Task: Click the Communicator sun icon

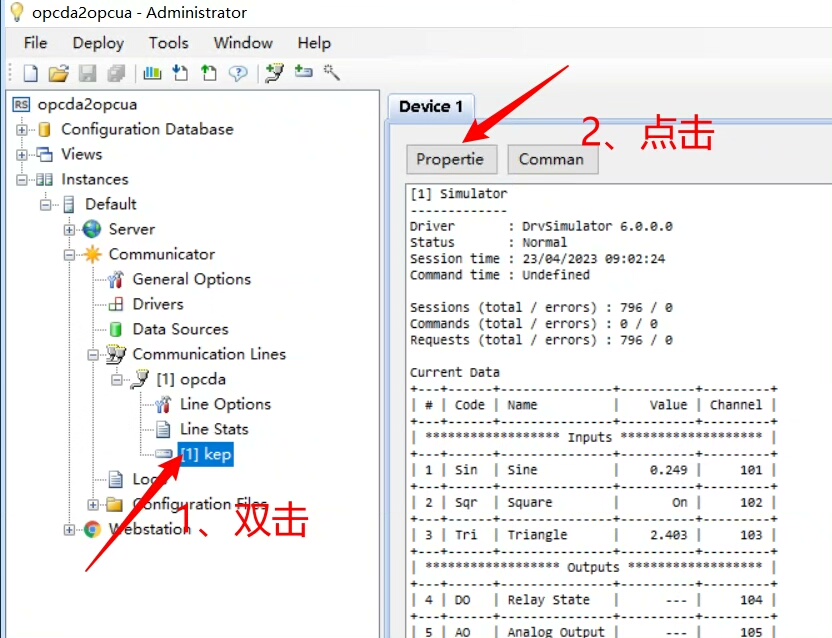Action: pos(92,254)
